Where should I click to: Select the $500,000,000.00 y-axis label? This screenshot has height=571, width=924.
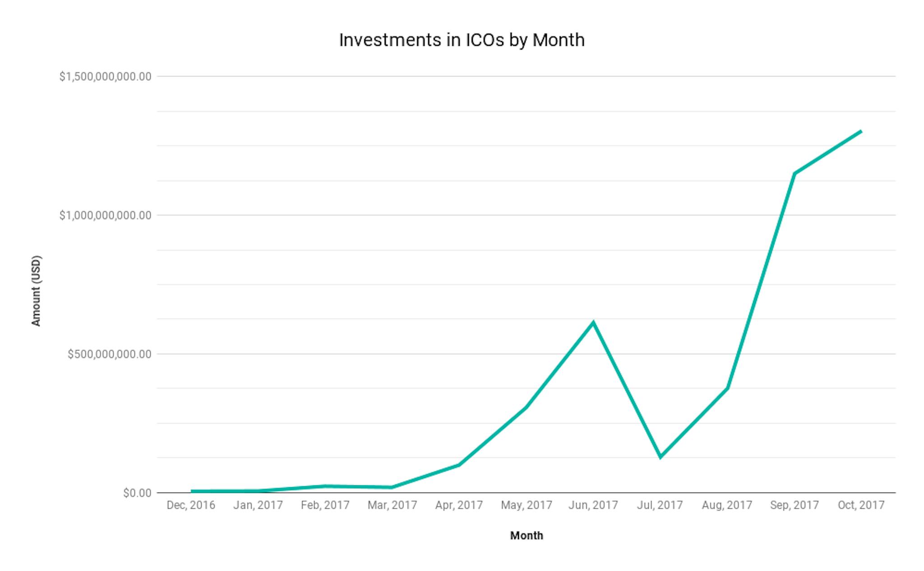click(110, 355)
